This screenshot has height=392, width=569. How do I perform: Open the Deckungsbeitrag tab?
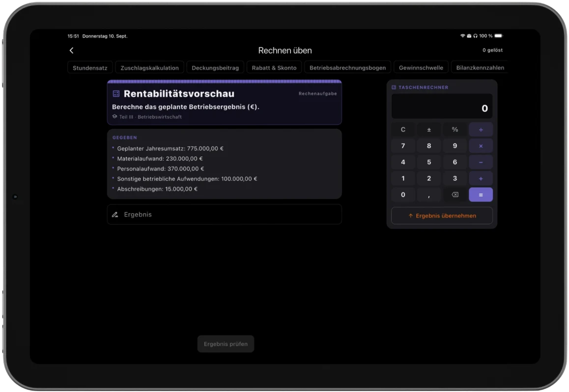(215, 68)
